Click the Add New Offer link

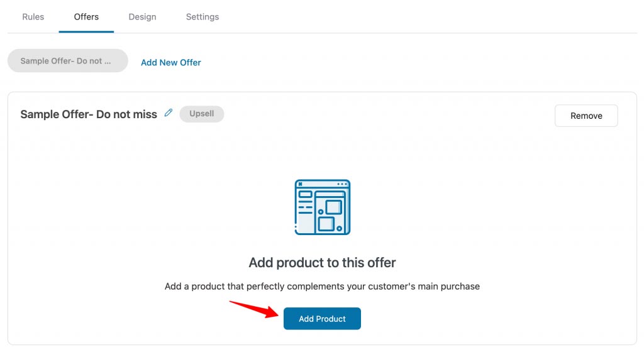(171, 62)
